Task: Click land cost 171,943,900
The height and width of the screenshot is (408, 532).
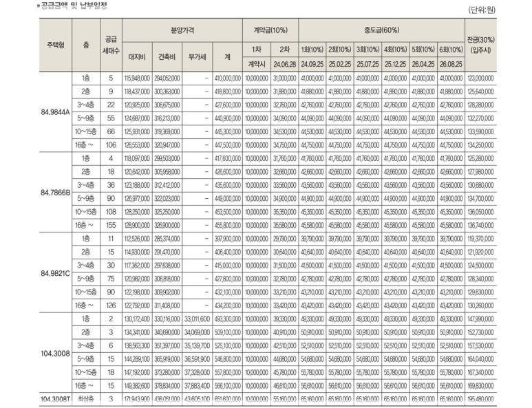Action: coord(137,399)
